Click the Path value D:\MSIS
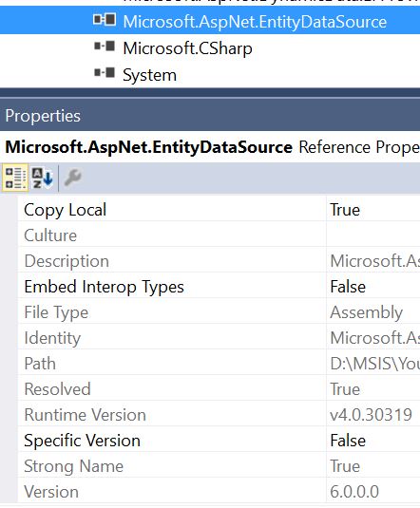This screenshot has height=508, width=420. click(x=375, y=364)
